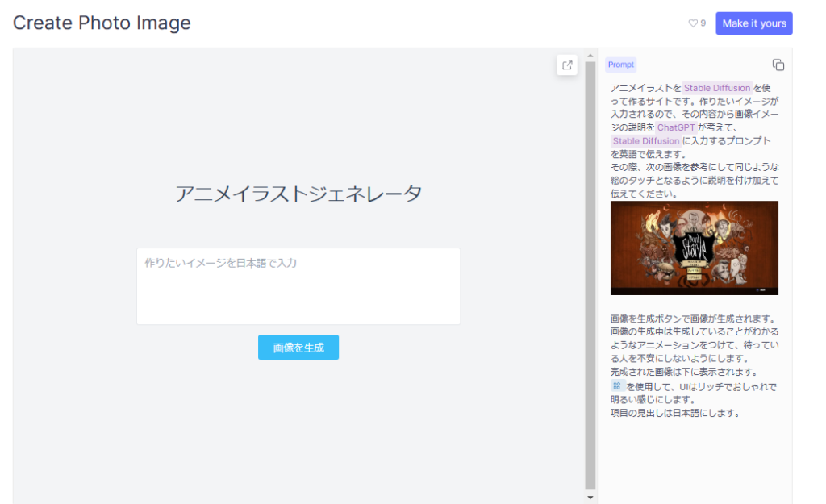The height and width of the screenshot is (504, 826).
Task: Click the アニメイラストジェネレータ heading
Action: (298, 193)
